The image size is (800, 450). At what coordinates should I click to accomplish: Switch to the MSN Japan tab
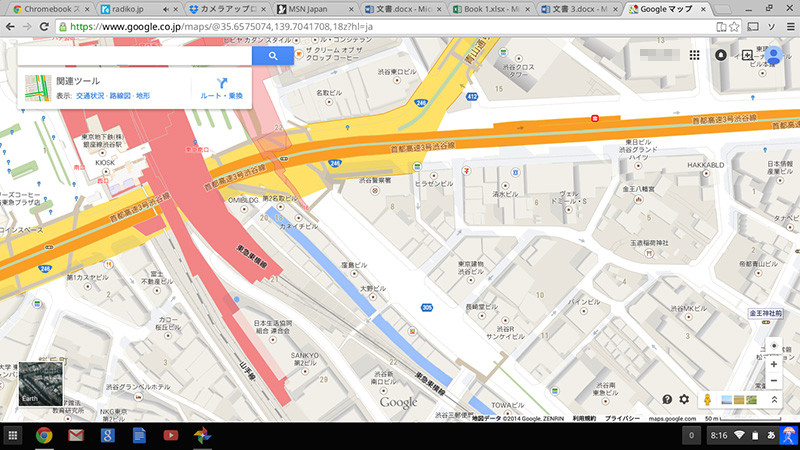315,9
